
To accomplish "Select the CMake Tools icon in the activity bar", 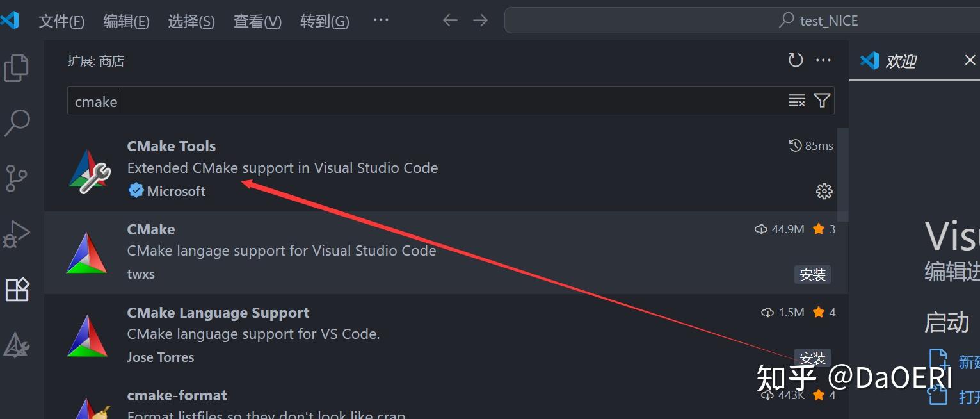I will click(16, 345).
